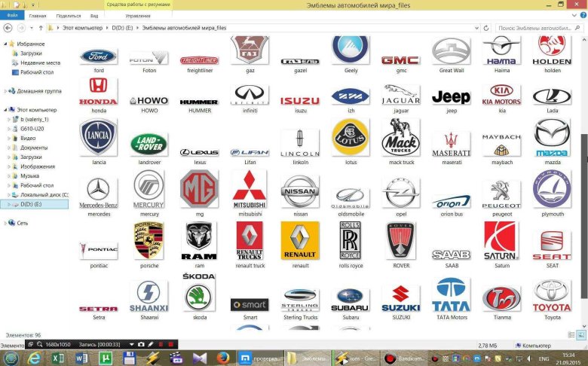Open Firefox from the taskbar
588x366 pixels.
click(x=222, y=358)
